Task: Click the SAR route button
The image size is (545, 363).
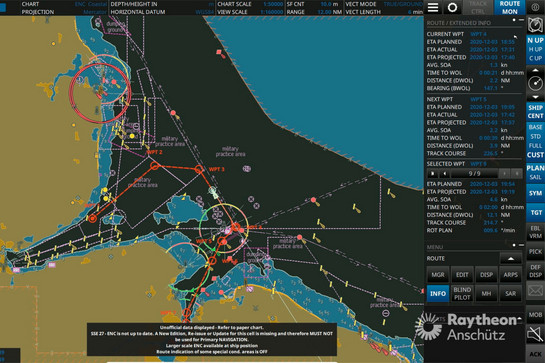Action: (511, 293)
